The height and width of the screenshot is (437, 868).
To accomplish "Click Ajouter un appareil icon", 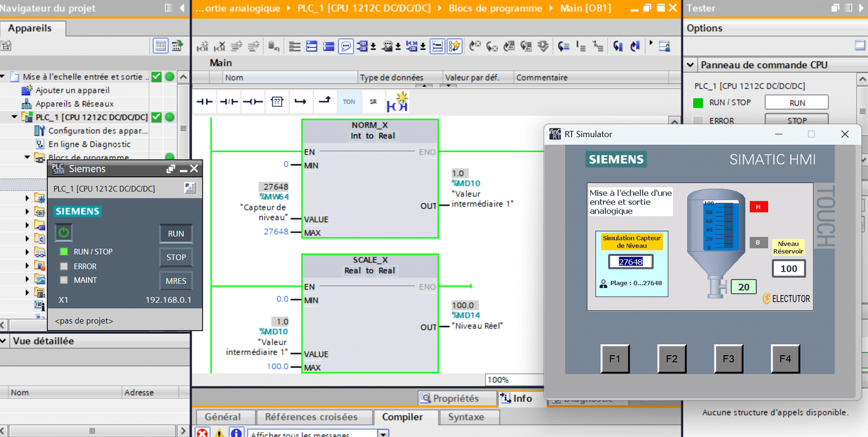I will click(27, 90).
